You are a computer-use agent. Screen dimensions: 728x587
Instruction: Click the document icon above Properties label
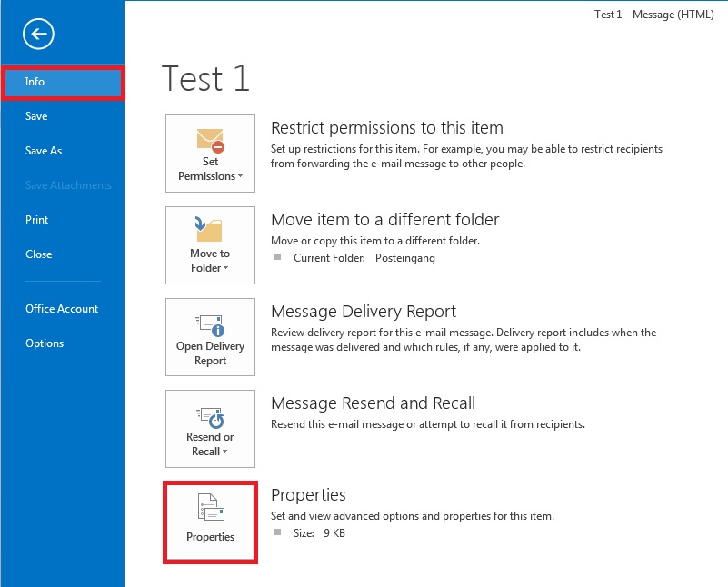210,509
